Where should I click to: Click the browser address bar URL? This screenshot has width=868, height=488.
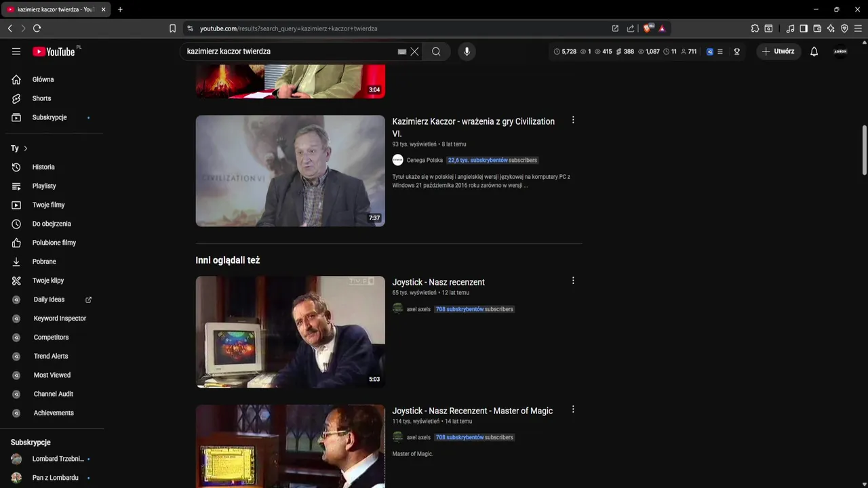288,28
